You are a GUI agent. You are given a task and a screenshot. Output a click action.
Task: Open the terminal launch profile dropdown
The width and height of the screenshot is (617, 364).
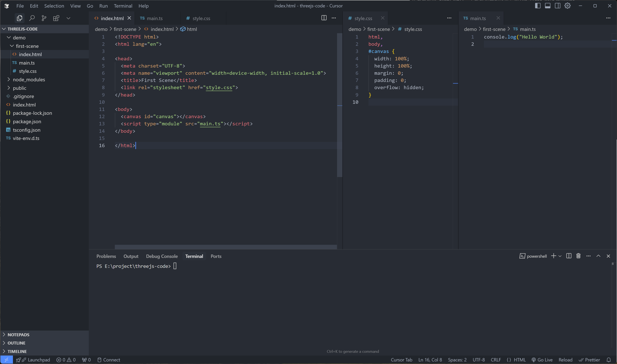point(560,256)
